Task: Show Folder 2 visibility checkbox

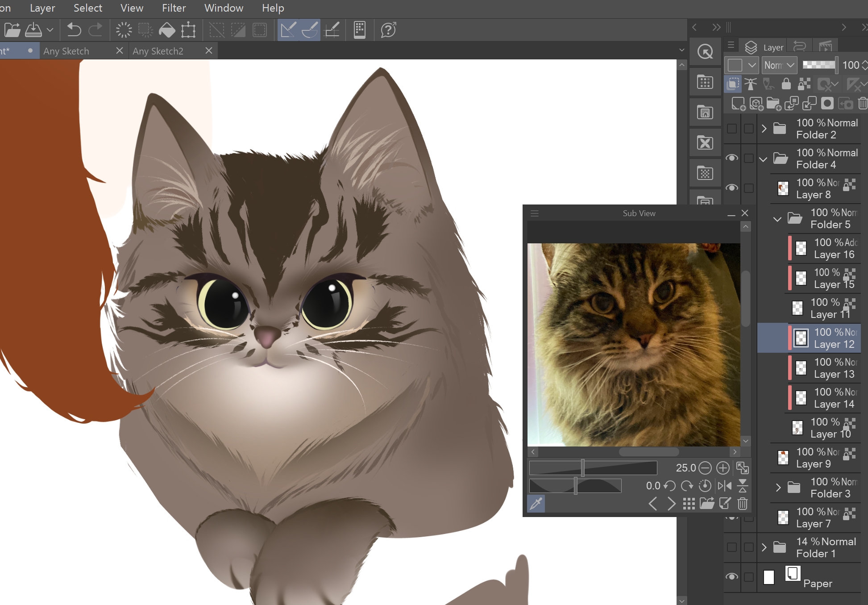Action: pyautogui.click(x=732, y=129)
